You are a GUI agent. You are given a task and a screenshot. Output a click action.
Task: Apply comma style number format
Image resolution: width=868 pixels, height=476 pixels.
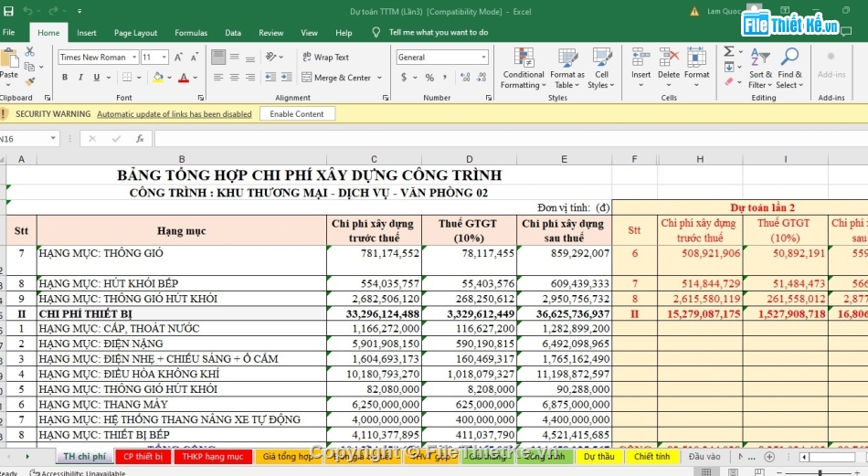point(445,78)
